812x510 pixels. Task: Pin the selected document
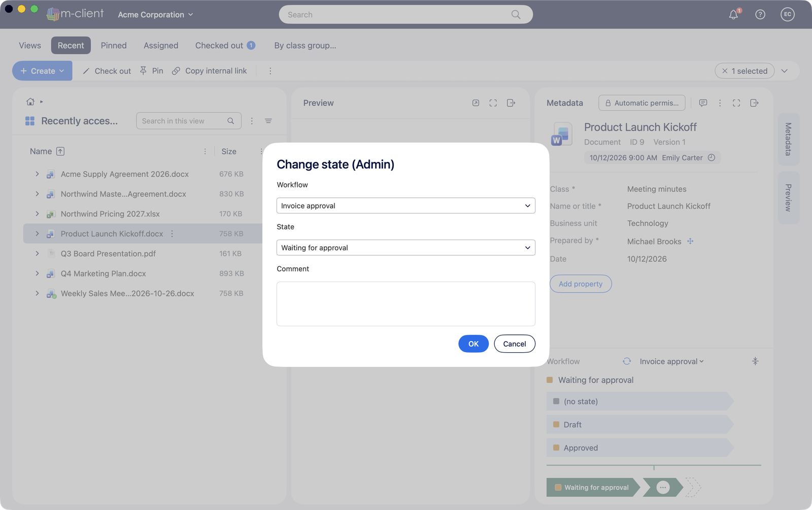(x=151, y=71)
